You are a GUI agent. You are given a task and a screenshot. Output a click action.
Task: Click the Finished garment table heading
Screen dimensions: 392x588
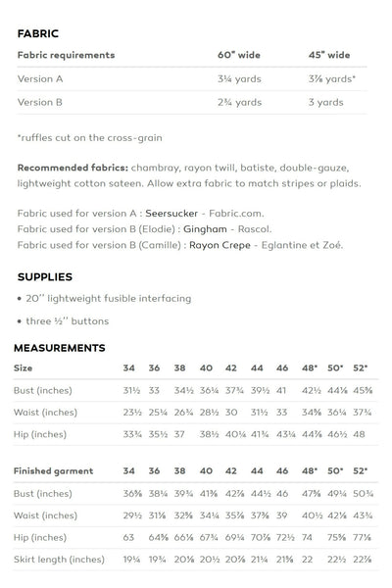[53, 471]
